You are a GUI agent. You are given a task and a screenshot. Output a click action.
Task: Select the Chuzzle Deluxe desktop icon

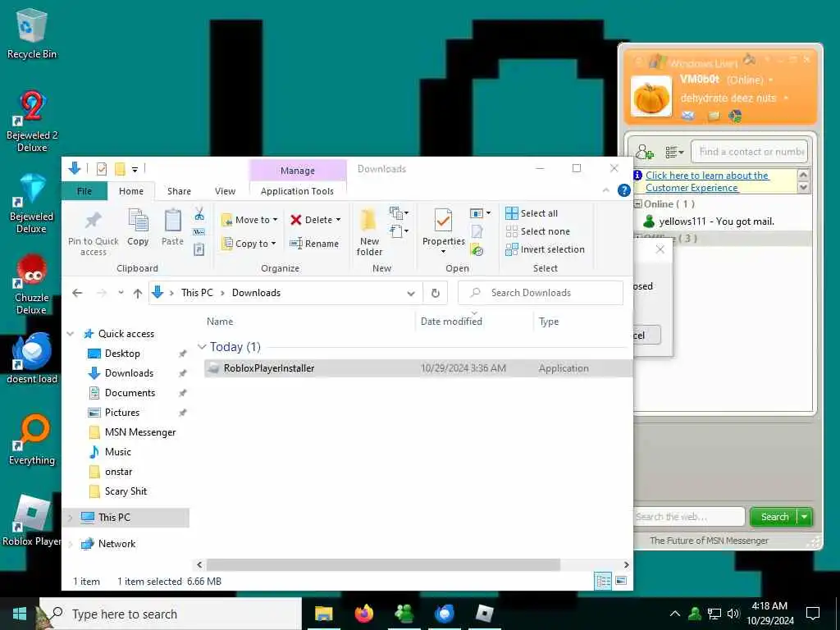click(32, 284)
